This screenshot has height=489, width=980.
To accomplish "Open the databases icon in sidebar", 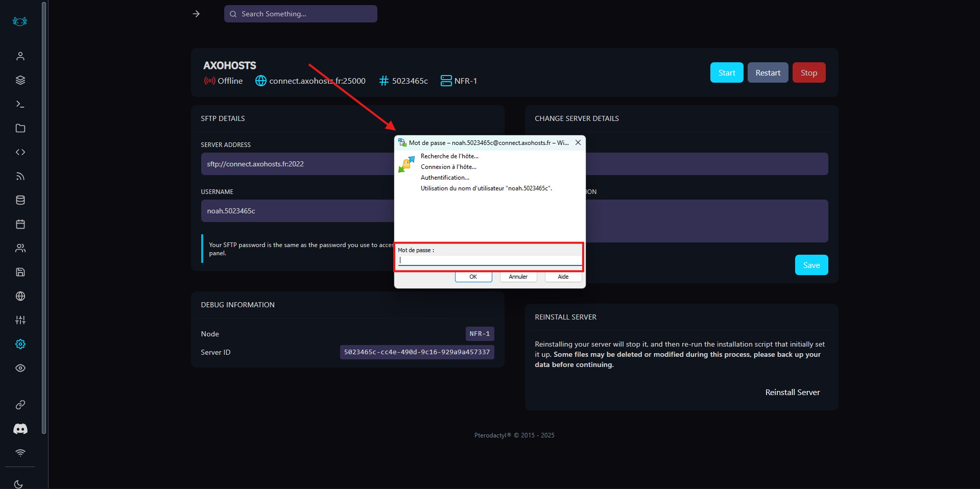I will pyautogui.click(x=20, y=200).
